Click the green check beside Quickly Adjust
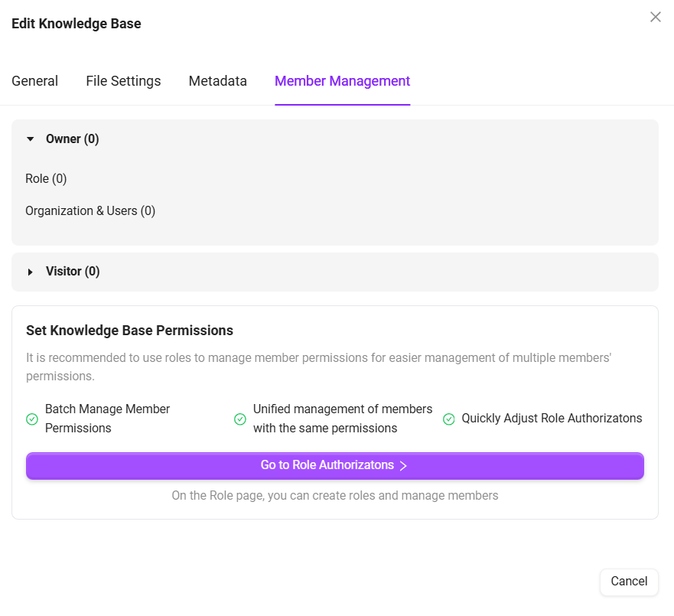674x616 pixels. click(x=449, y=419)
